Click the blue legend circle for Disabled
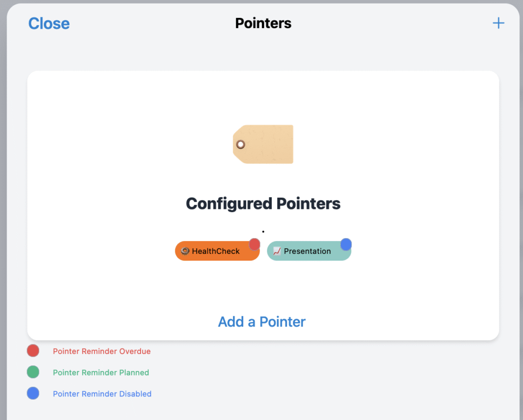 [x=33, y=393]
